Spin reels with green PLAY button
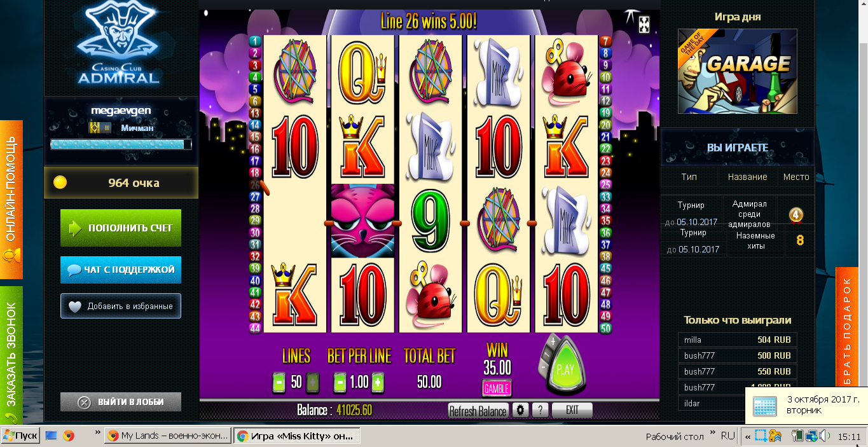 point(565,369)
